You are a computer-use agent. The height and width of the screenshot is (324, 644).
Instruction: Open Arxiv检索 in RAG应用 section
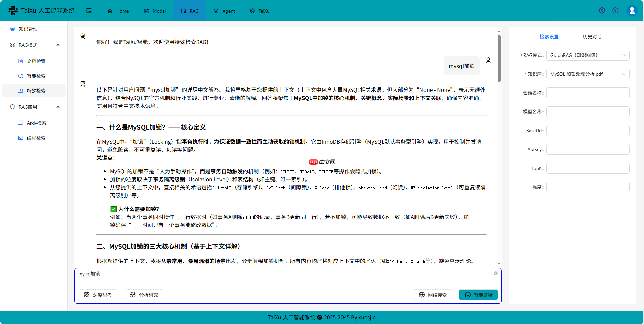(37, 123)
